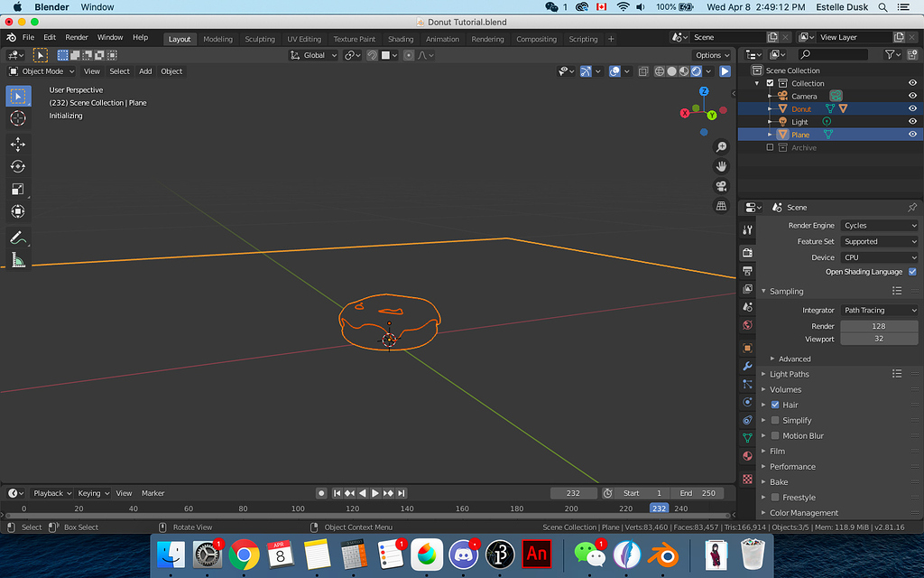The width and height of the screenshot is (924, 578).
Task: Hide the Plane object in the outliner
Action: [911, 134]
